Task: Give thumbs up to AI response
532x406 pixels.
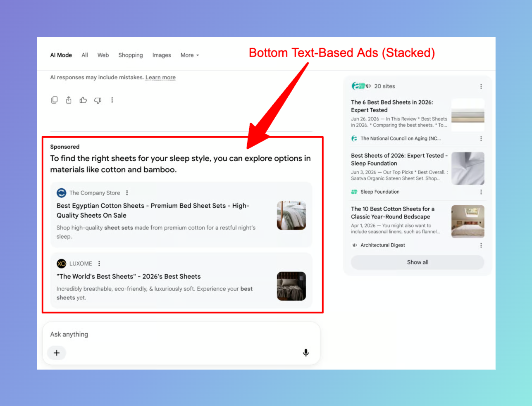Action: click(83, 100)
